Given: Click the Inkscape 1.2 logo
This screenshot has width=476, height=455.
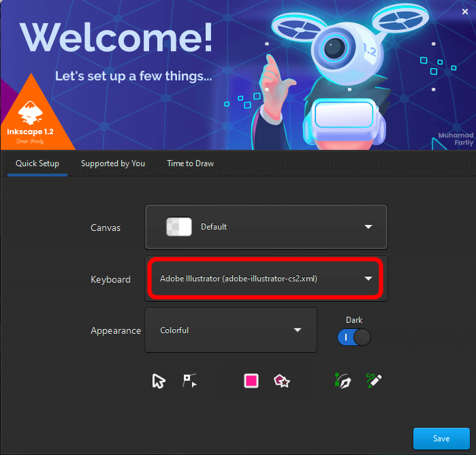Looking at the screenshot, I should [x=30, y=121].
